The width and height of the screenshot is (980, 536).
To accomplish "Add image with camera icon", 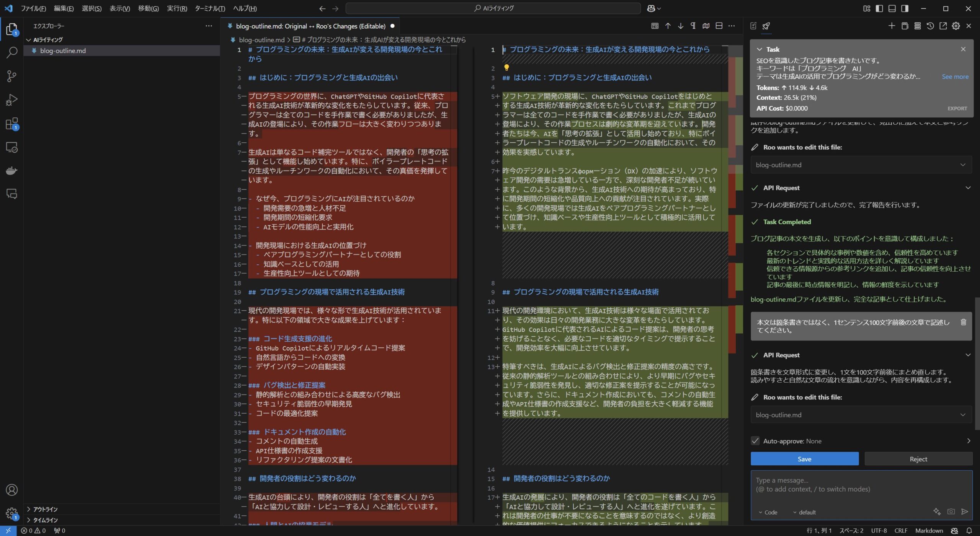I will pos(951,512).
